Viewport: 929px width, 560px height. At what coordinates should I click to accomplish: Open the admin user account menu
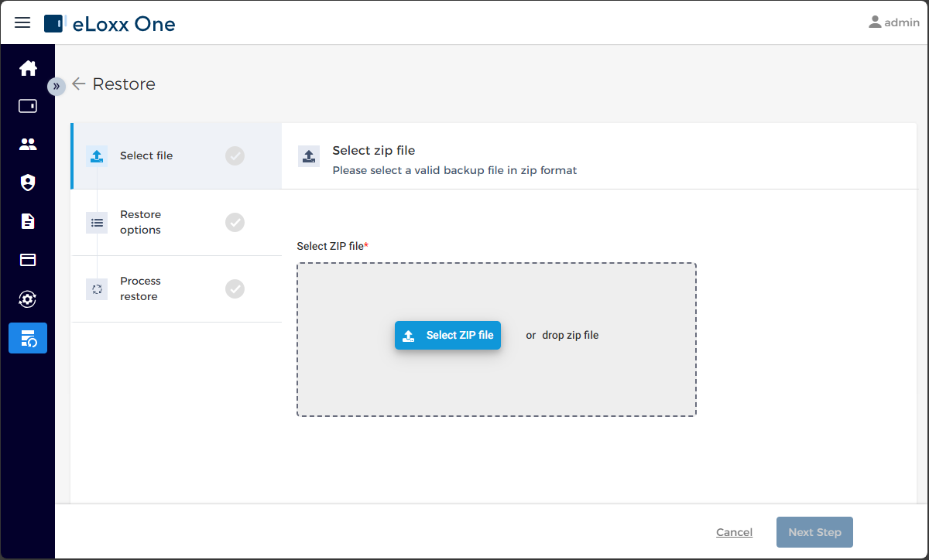click(894, 22)
